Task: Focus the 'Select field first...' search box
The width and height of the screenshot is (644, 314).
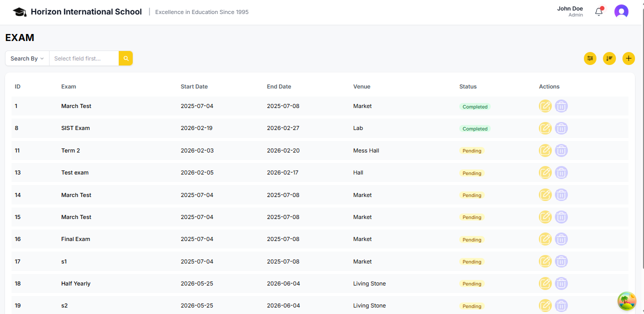Action: tap(84, 58)
